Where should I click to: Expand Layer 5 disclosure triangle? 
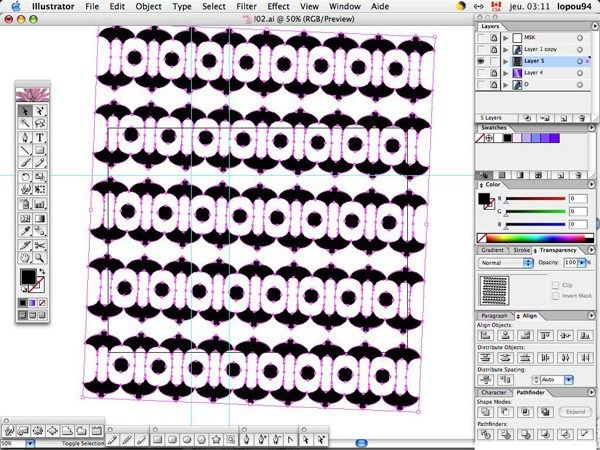tap(506, 61)
